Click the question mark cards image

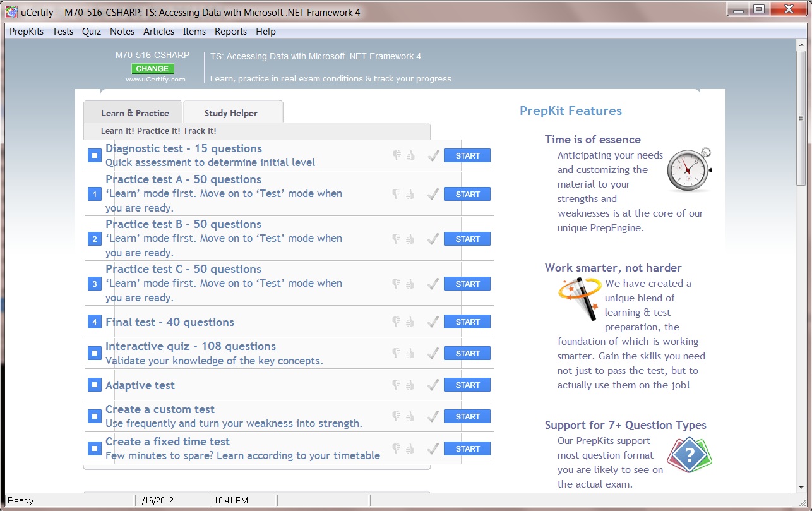(690, 455)
